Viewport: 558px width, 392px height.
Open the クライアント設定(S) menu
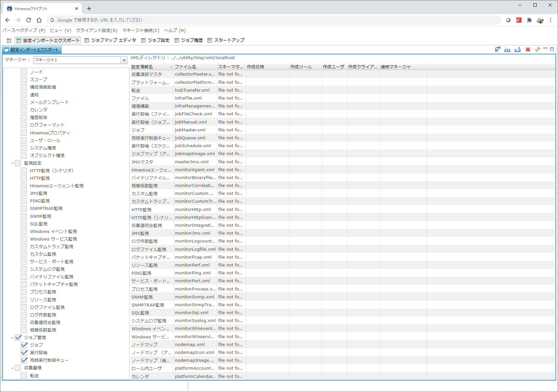97,30
